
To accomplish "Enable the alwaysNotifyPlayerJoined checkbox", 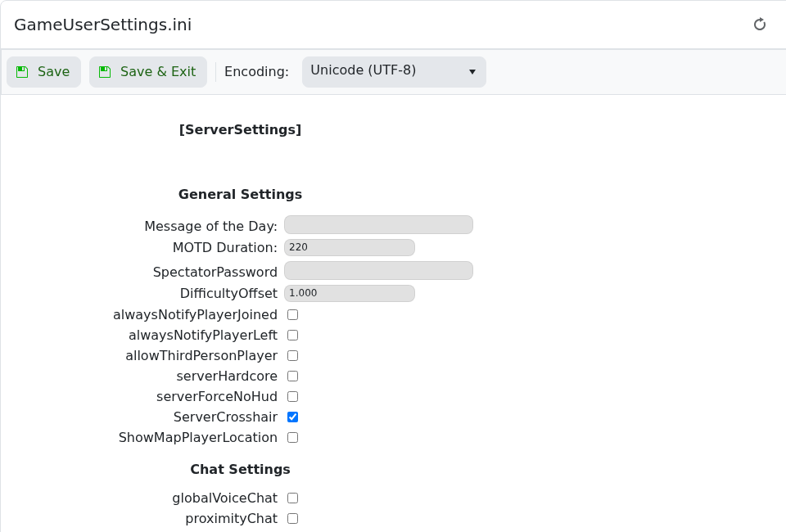I will [293, 314].
